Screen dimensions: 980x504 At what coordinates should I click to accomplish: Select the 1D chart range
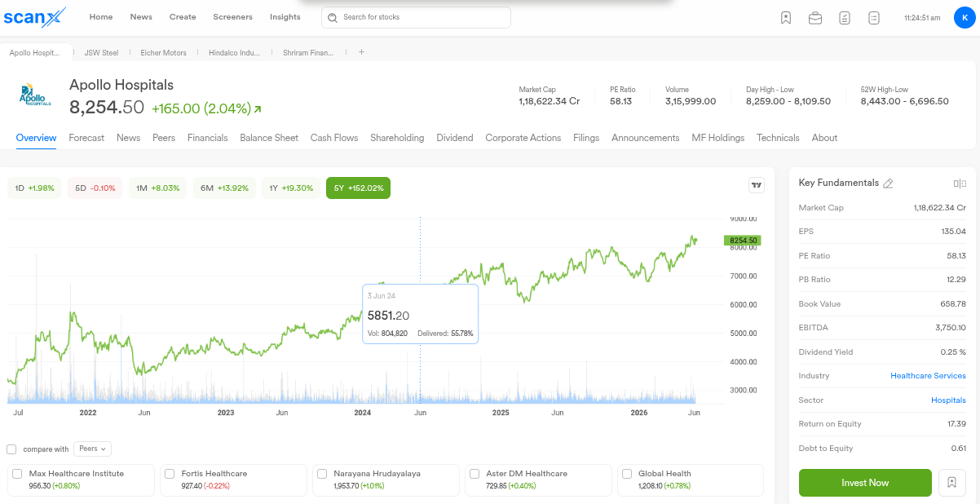pos(34,188)
